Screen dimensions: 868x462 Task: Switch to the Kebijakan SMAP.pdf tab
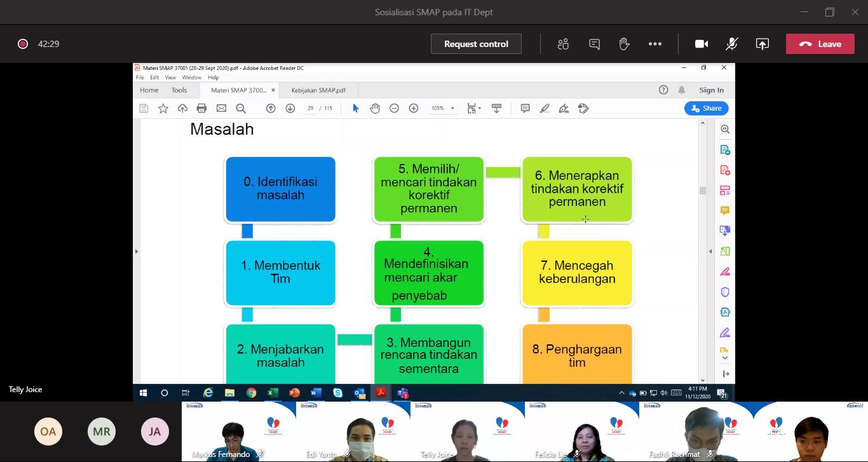click(x=318, y=90)
